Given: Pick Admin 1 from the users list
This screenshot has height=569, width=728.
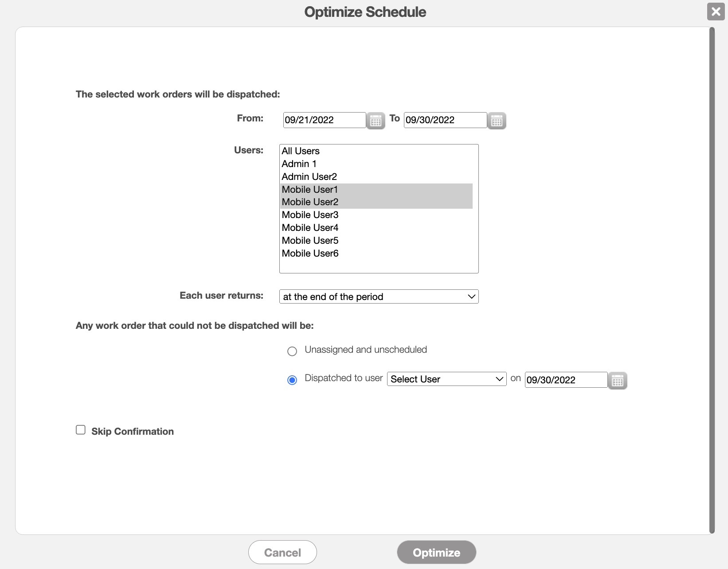Looking at the screenshot, I should pyautogui.click(x=299, y=164).
